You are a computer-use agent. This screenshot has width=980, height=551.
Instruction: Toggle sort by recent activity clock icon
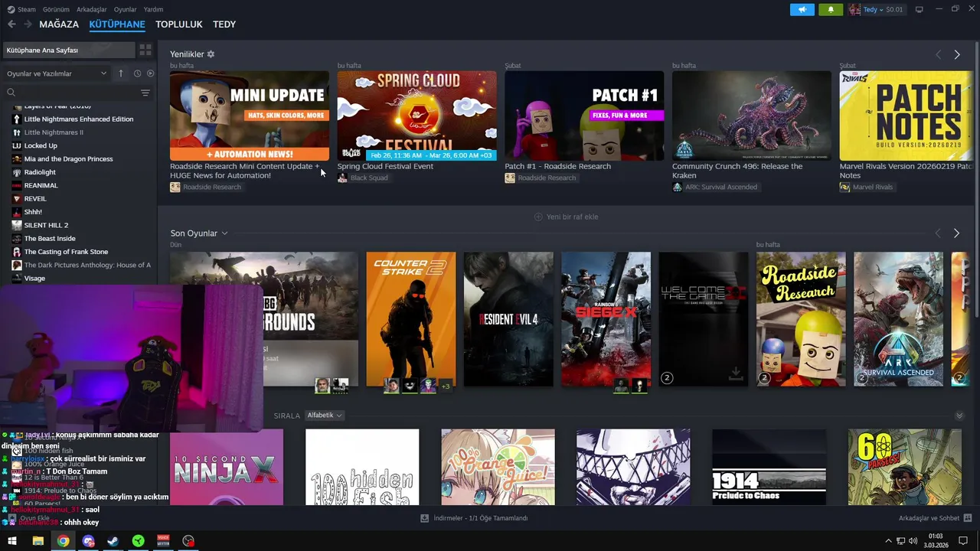coord(137,73)
